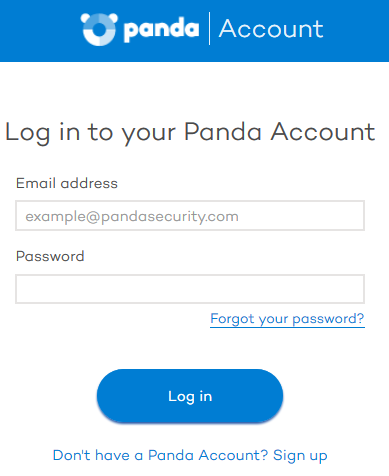Screen dimensions: 389x476
Task: Click the "Don't have a Panda Account?" text
Action: click(160, 455)
